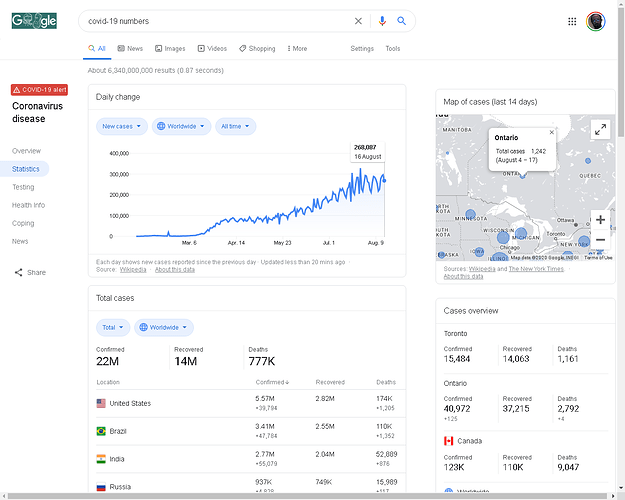Go to News in the sidebar

pos(20,241)
